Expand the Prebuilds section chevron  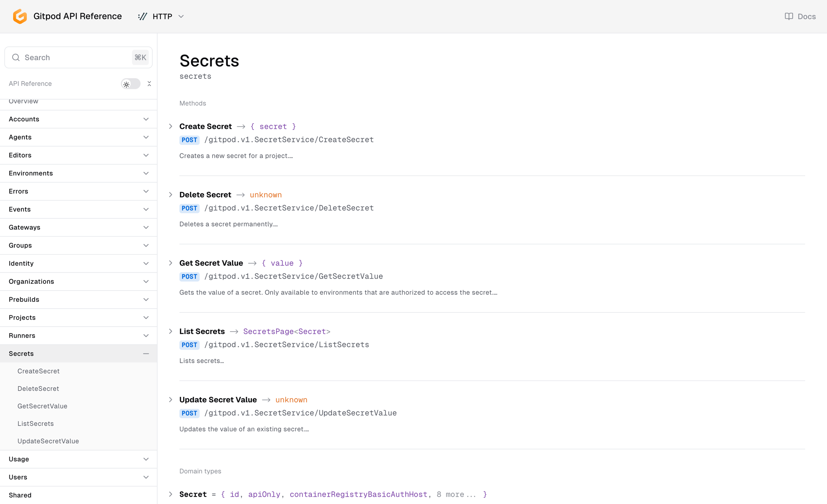[146, 299]
